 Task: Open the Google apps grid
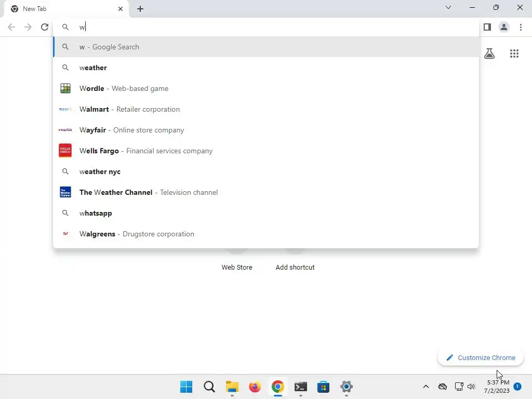tap(514, 54)
